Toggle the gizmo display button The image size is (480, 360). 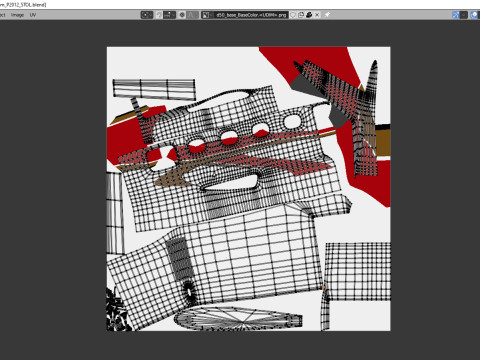pyautogui.click(x=456, y=15)
